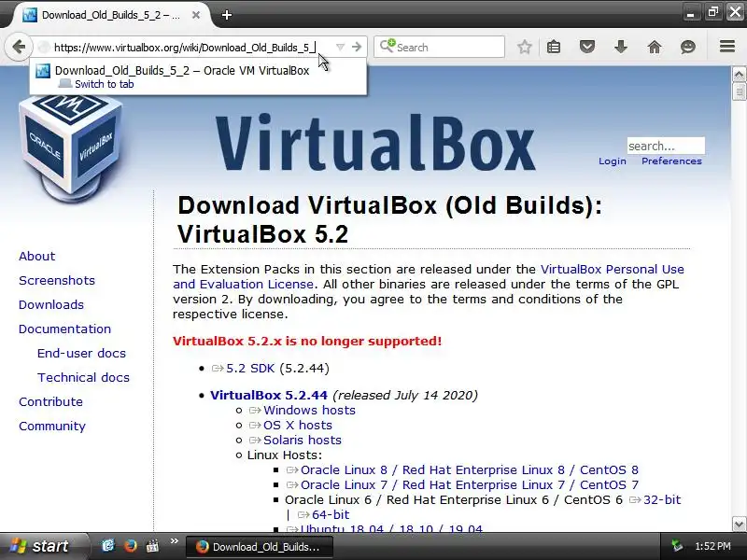Open Documentation in the sidebar
The image size is (747, 560).
pos(64,329)
